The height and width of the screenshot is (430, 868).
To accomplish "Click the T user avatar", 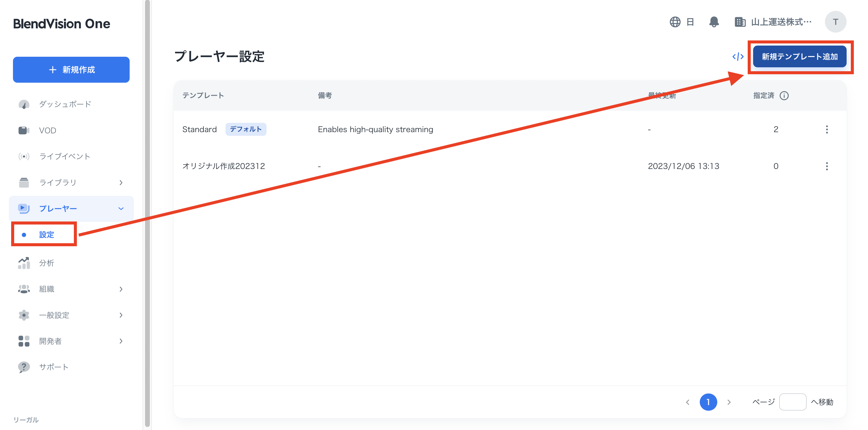I will (835, 22).
